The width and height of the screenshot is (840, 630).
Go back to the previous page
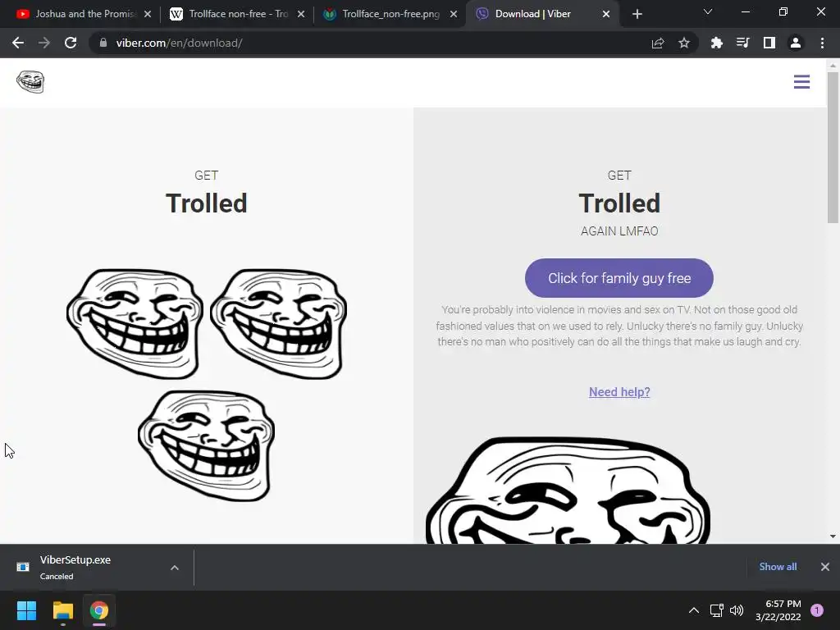pos(18,43)
